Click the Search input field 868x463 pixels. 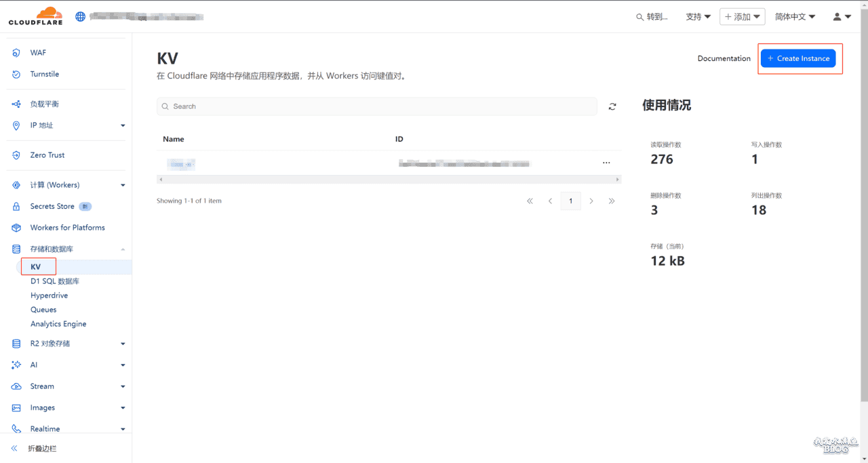(377, 106)
